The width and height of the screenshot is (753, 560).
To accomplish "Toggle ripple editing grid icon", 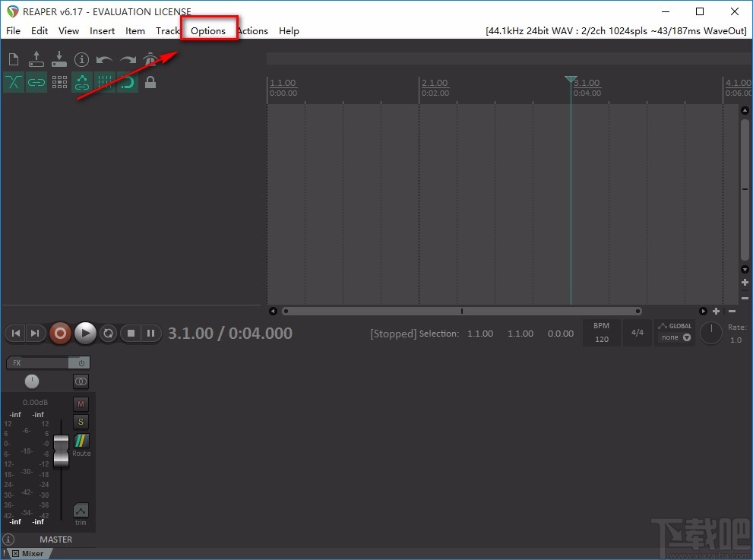I will pos(59,82).
